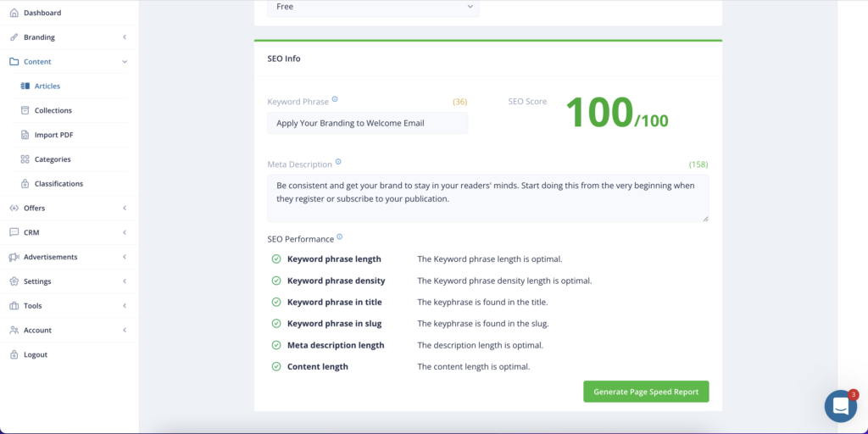Expand the CRM menu chevron
Screen dimensions: 868x434
pyautogui.click(x=125, y=232)
